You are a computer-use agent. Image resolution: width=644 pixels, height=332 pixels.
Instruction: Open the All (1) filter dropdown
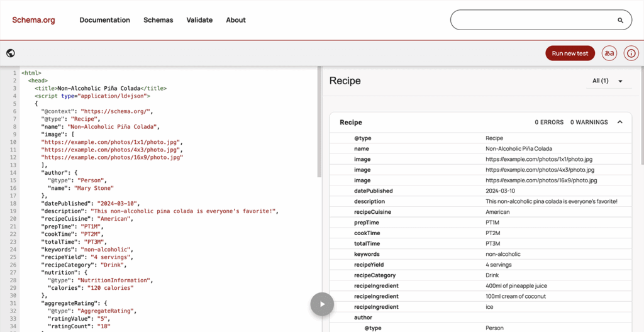[x=608, y=81]
